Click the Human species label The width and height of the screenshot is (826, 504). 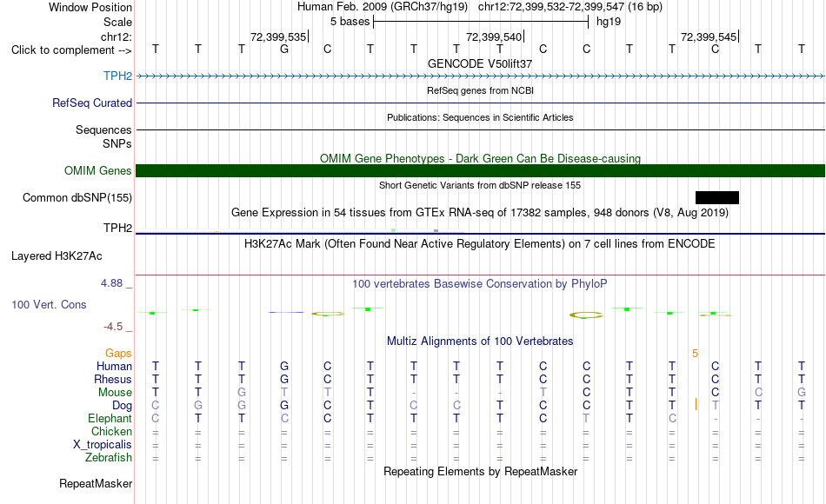(114, 366)
